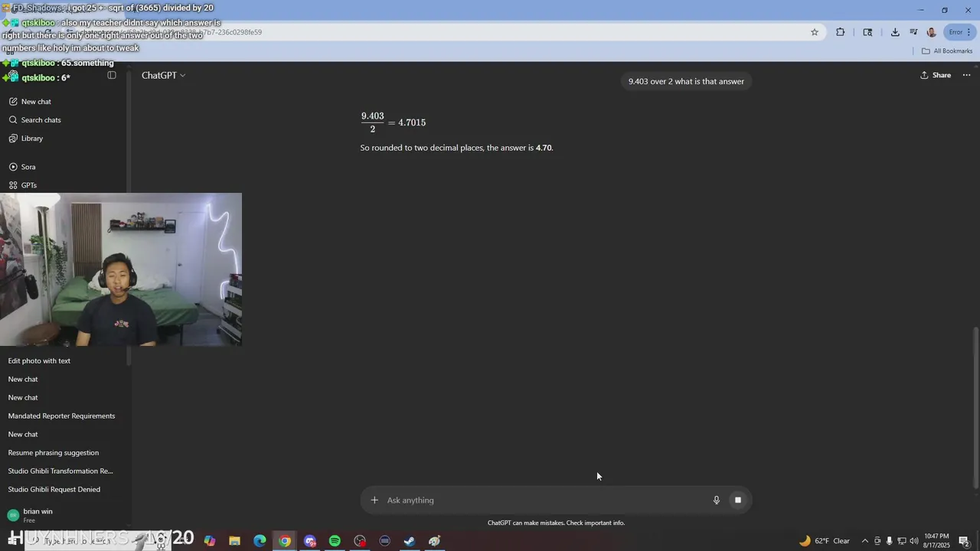
Task: Open the Chrome extensions puzzle icon
Action: (841, 32)
